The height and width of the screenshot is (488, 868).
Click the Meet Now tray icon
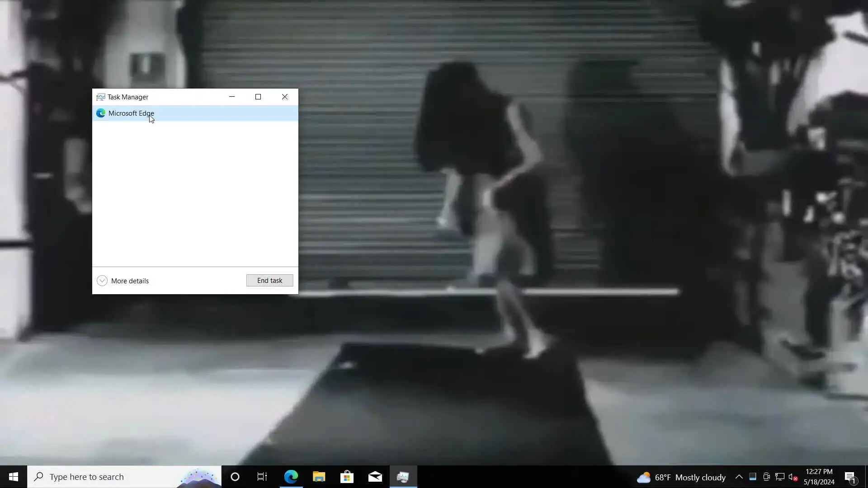point(766,477)
